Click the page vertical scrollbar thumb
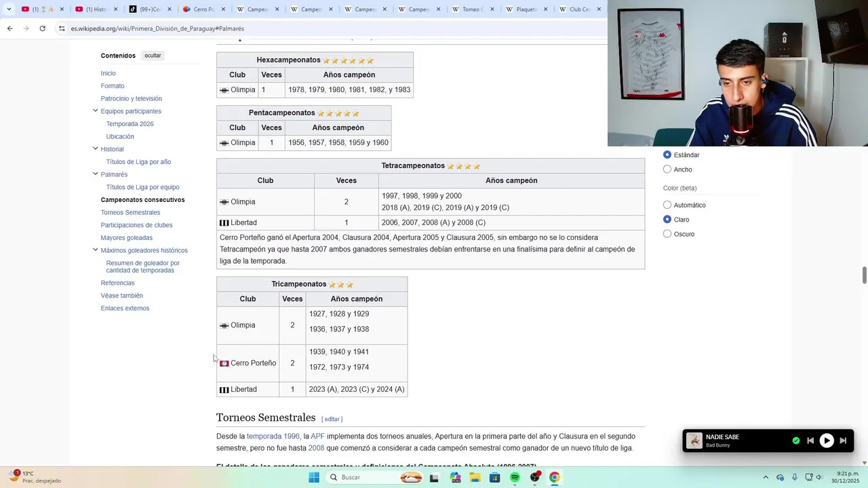 coord(864,276)
